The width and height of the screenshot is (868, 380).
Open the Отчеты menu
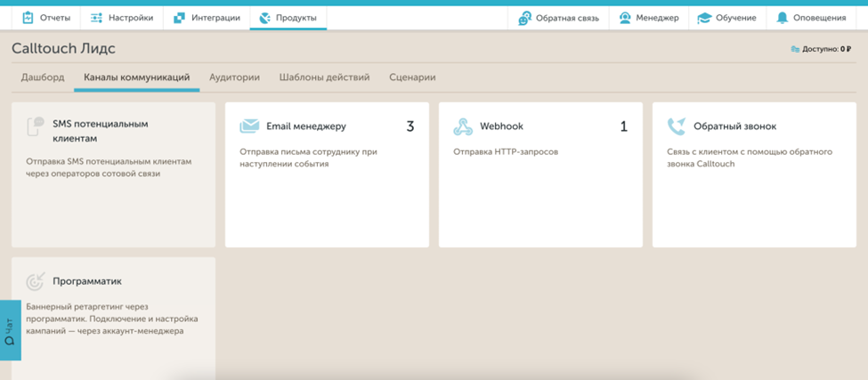coord(46,18)
